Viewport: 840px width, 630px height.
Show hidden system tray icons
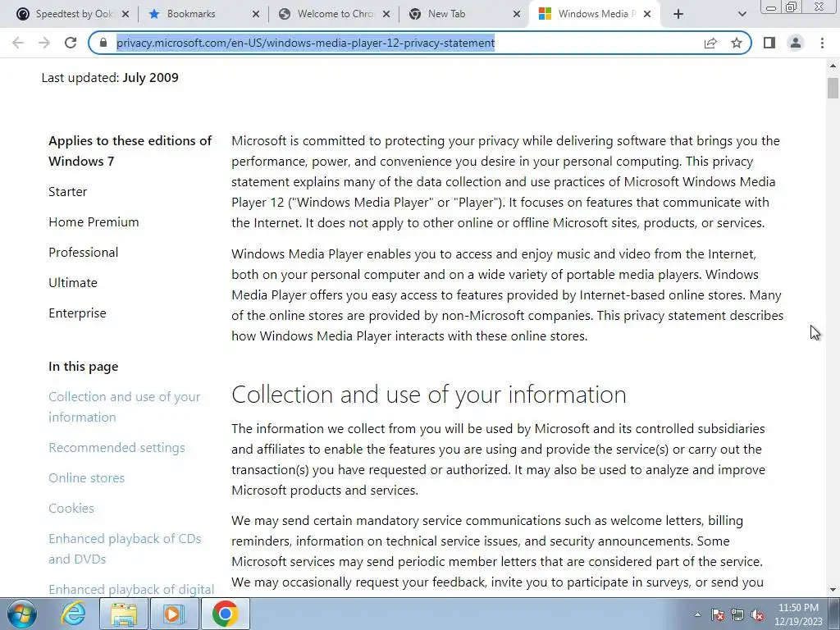[697, 614]
